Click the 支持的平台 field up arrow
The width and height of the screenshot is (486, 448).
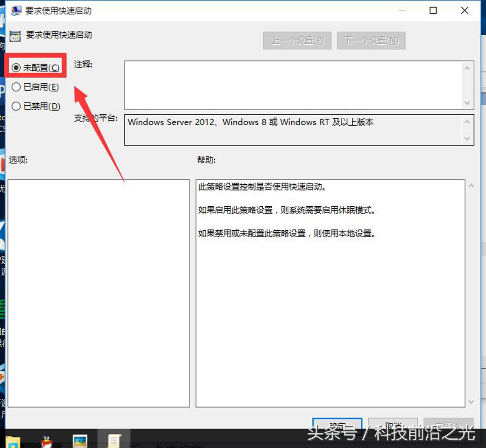point(467,121)
